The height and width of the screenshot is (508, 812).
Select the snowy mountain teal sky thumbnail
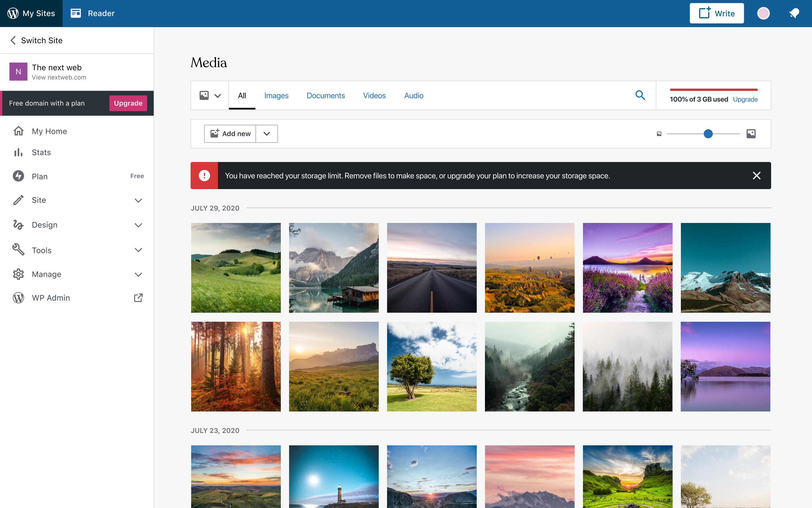tap(726, 268)
